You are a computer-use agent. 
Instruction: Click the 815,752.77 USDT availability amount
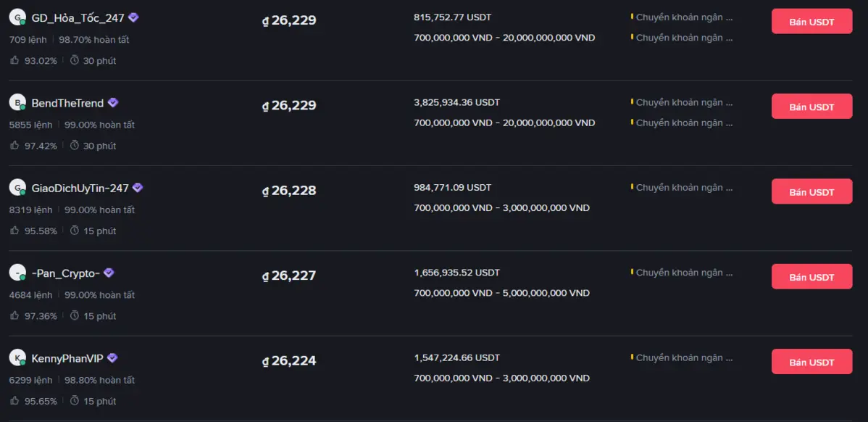[x=452, y=17]
